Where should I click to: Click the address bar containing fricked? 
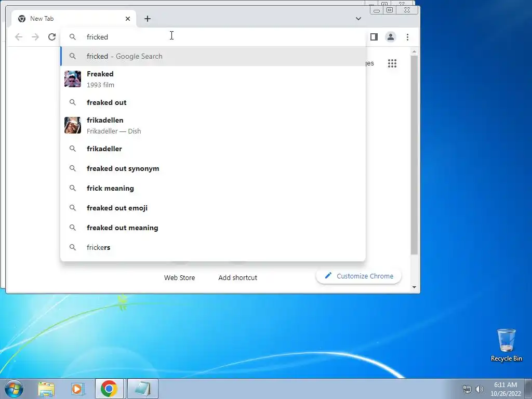(213, 37)
